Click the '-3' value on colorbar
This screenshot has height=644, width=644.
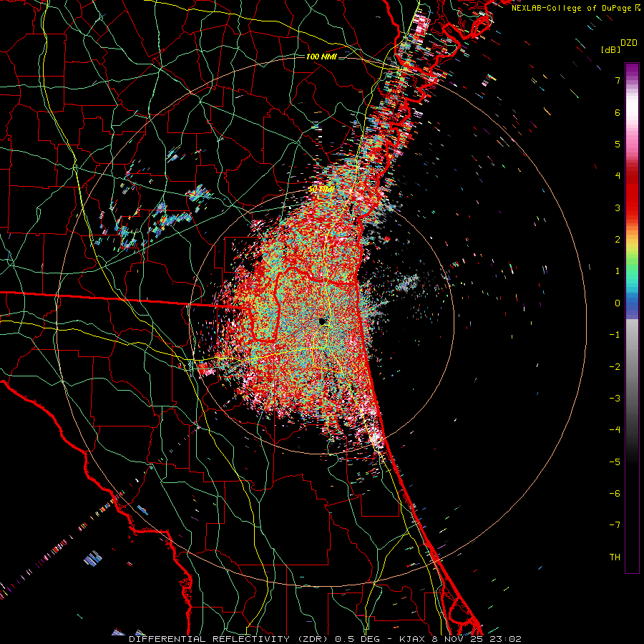tap(615, 399)
